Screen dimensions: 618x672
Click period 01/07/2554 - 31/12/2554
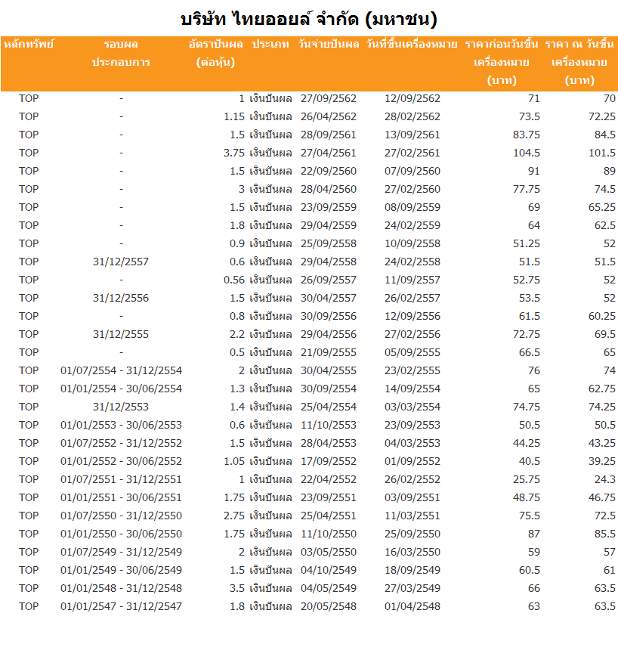121,370
